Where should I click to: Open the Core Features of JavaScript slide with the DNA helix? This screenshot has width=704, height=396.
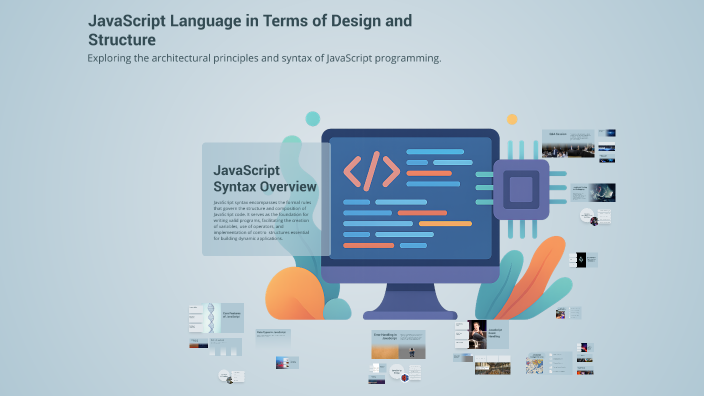pyautogui.click(x=216, y=318)
